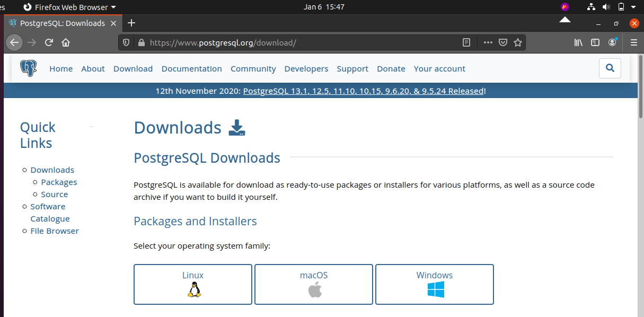
Task: Choose the Windows operating system button
Action: (x=435, y=285)
